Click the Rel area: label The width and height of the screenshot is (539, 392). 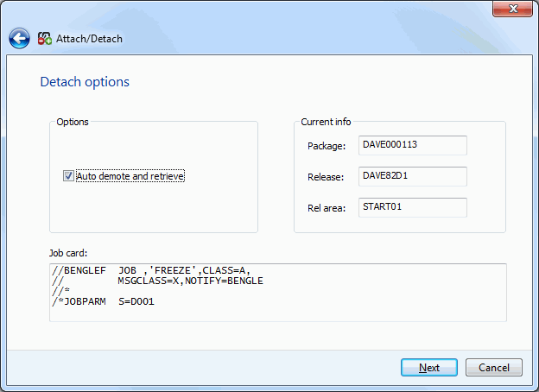click(x=327, y=208)
